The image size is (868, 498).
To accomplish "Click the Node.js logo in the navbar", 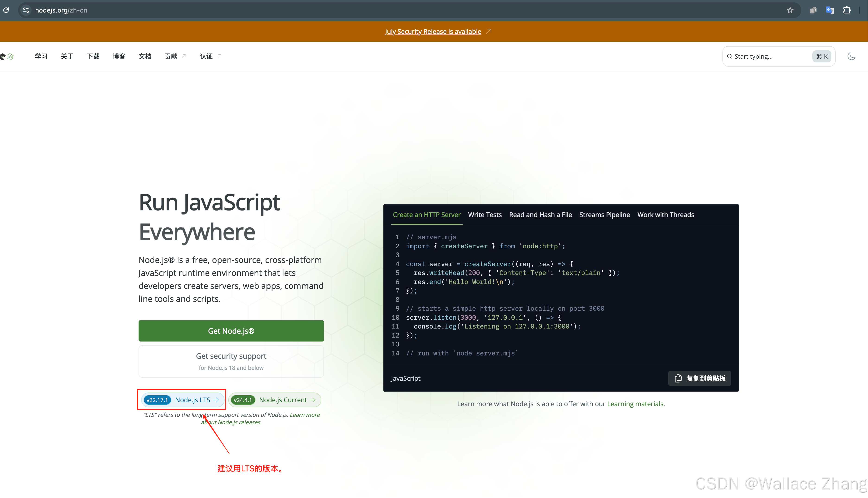I will pyautogui.click(x=7, y=56).
